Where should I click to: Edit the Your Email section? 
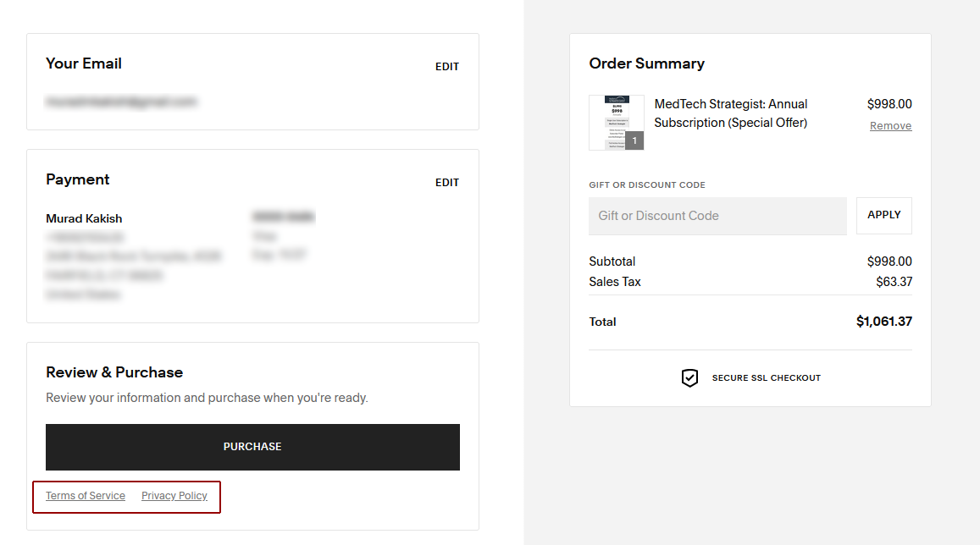coord(446,67)
